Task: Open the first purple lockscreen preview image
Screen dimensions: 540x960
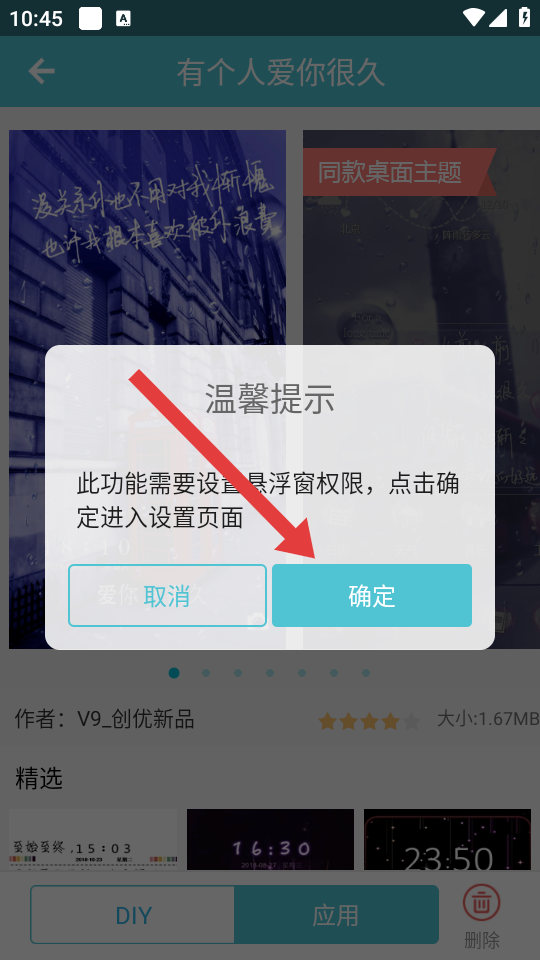Action: point(148,389)
